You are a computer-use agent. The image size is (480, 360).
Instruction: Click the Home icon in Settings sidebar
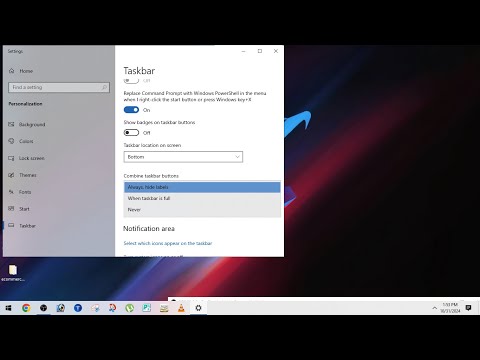[x=11, y=71]
